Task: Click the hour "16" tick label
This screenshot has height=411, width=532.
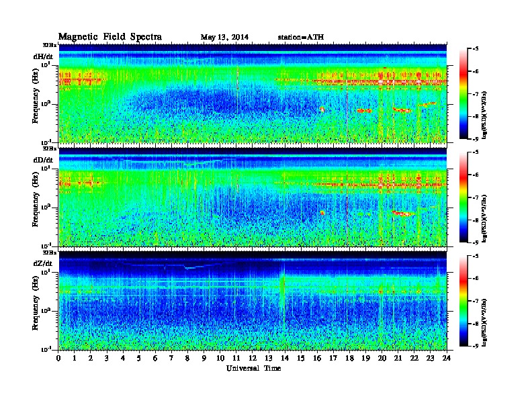Action: 317,359
